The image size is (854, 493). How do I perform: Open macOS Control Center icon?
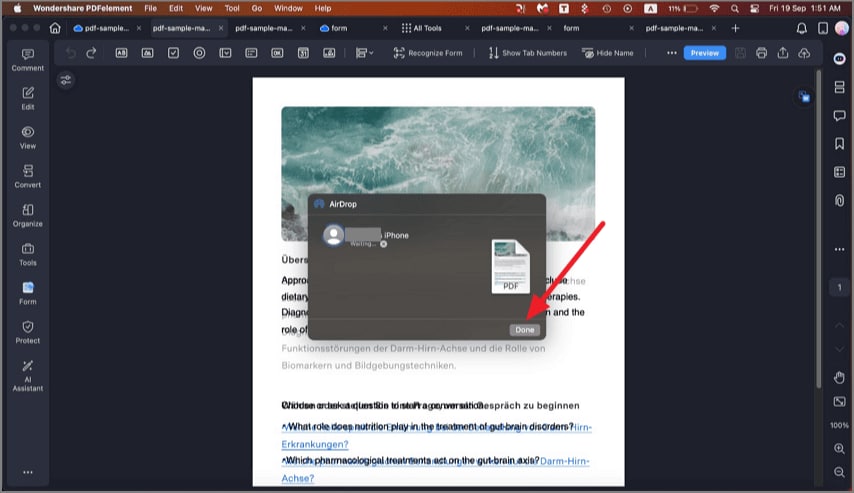click(x=754, y=8)
